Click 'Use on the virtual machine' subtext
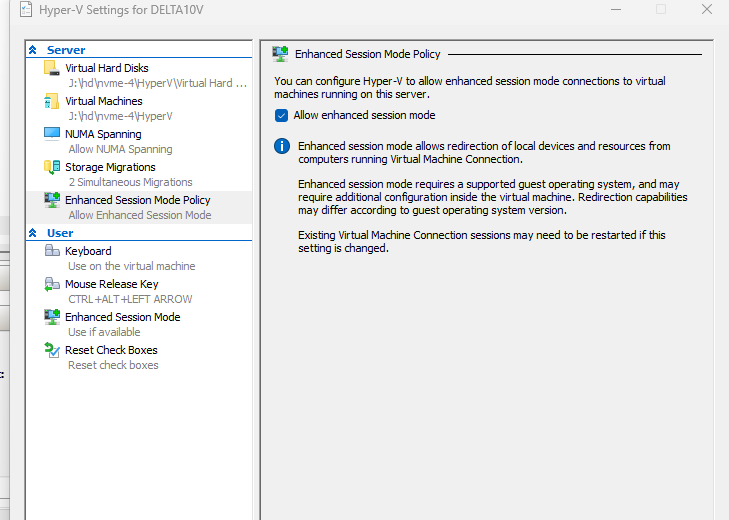This screenshot has width=729, height=520. (x=132, y=266)
